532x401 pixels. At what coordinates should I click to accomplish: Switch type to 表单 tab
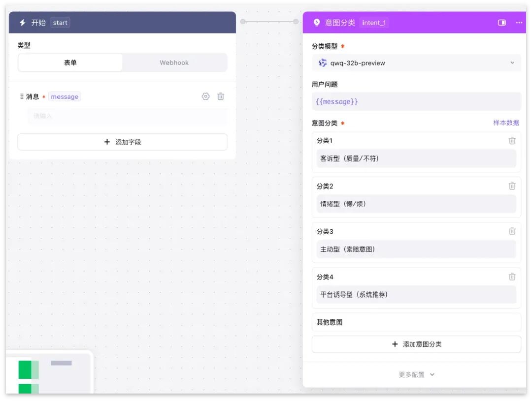click(70, 62)
